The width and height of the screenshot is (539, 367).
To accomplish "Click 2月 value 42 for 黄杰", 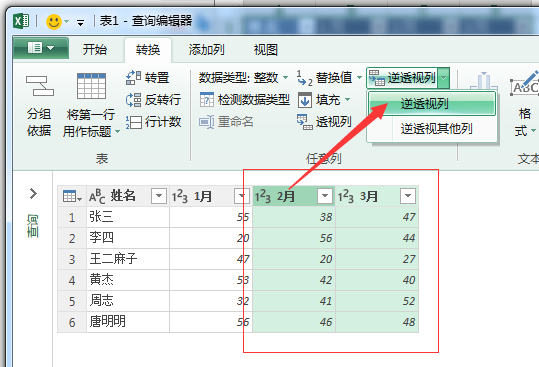I will click(294, 280).
